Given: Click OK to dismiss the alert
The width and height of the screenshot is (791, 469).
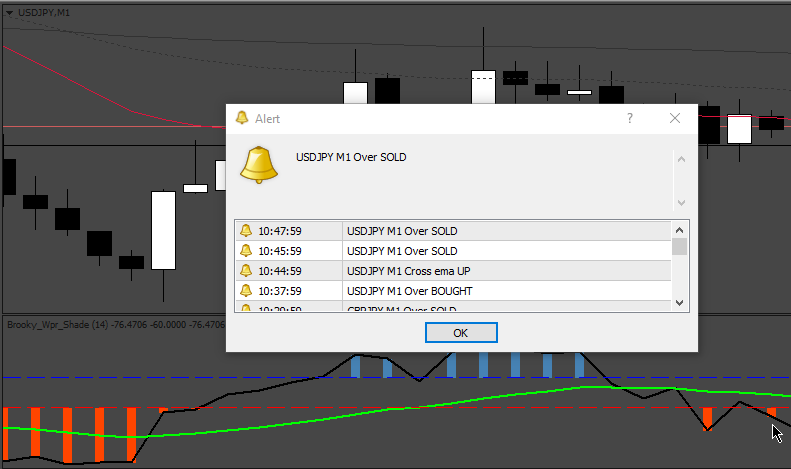Looking at the screenshot, I should coord(461,333).
